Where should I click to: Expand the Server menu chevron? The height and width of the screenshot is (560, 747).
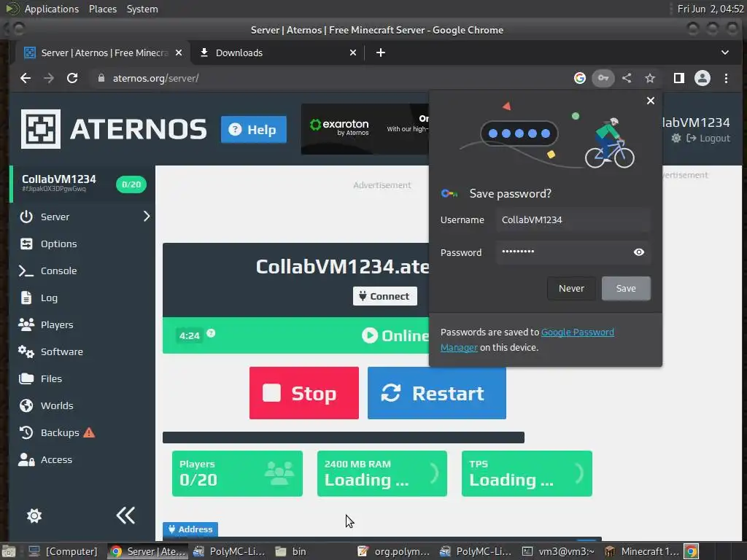[146, 217]
